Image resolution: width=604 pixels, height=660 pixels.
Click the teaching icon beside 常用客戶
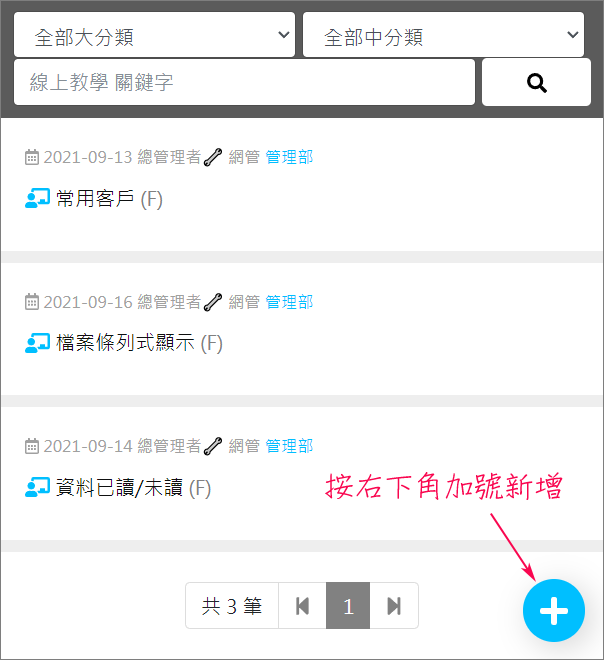pos(37,198)
